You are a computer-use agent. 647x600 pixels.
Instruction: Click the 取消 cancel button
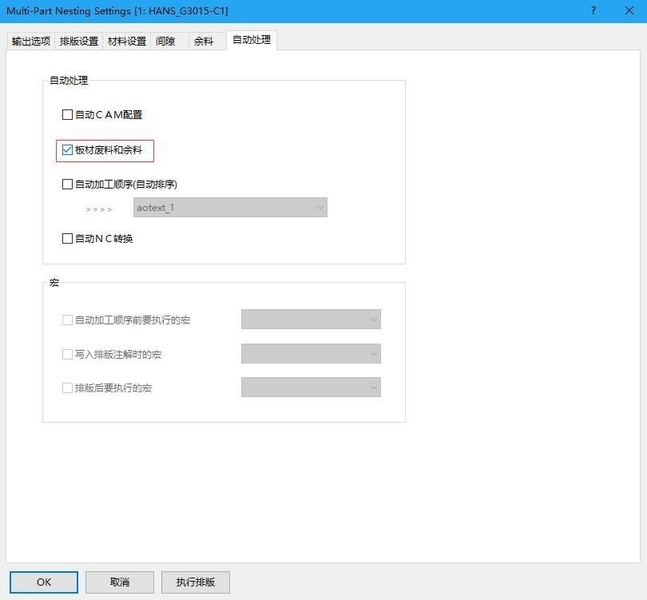pos(120,582)
